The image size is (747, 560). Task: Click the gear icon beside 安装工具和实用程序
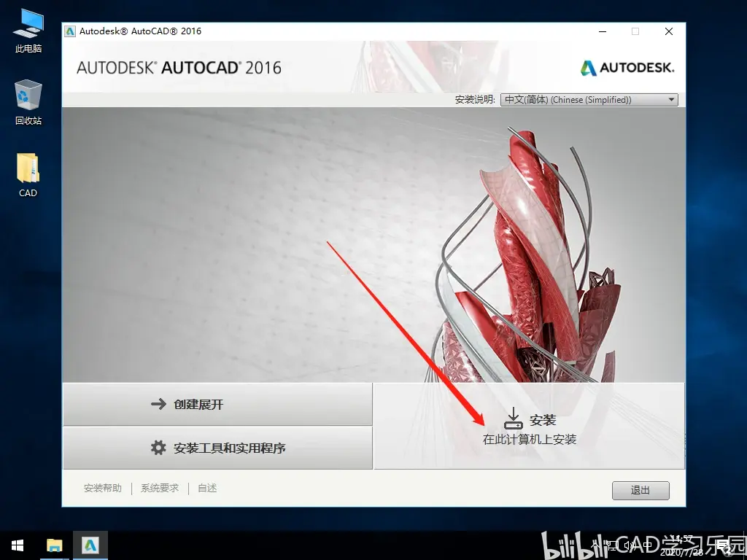(158, 448)
